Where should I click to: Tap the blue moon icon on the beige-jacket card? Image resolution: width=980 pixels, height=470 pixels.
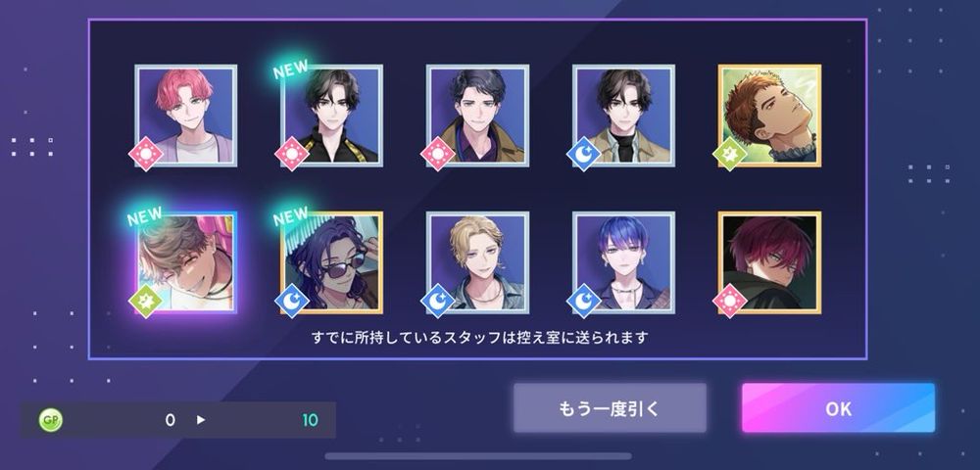584,154
